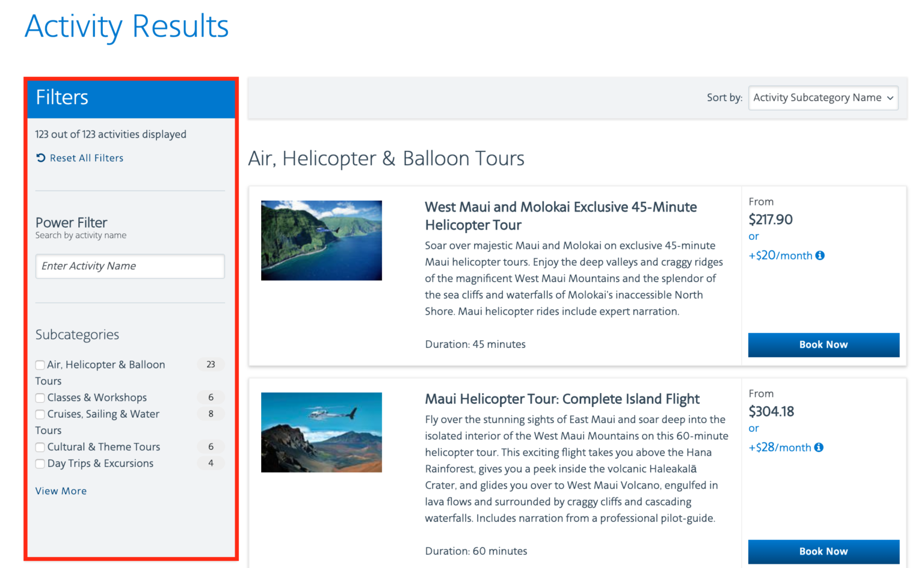Click the Reset All Filters link
The image size is (924, 568).
point(86,157)
